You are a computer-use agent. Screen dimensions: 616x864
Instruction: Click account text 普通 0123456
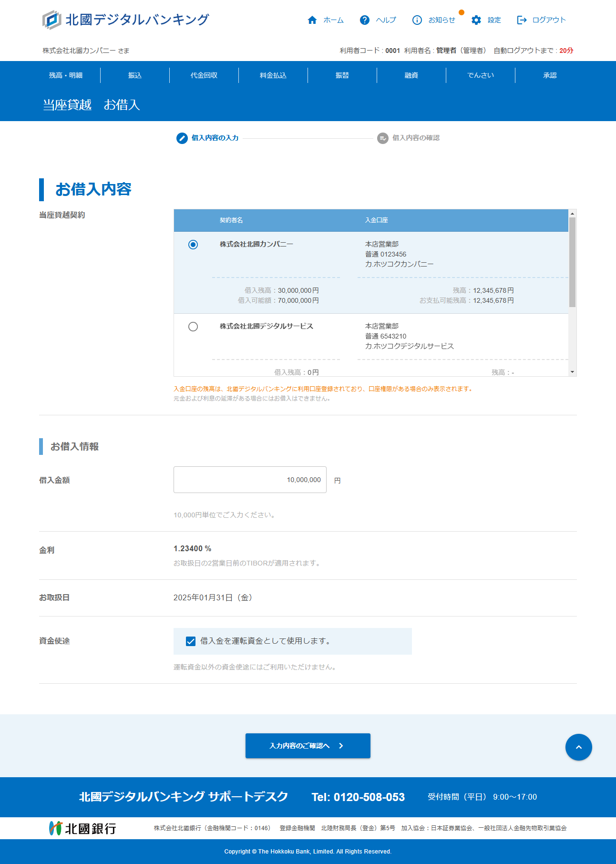pos(386,255)
